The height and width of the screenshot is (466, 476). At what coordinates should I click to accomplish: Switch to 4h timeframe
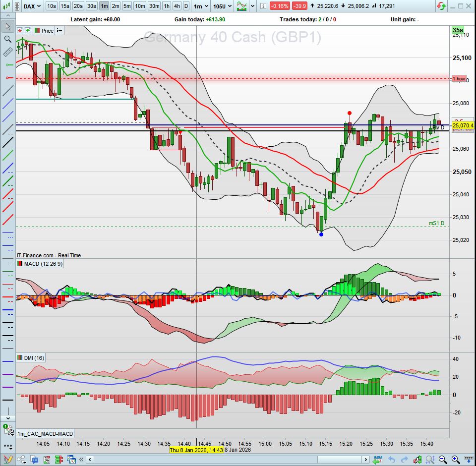(x=177, y=6)
